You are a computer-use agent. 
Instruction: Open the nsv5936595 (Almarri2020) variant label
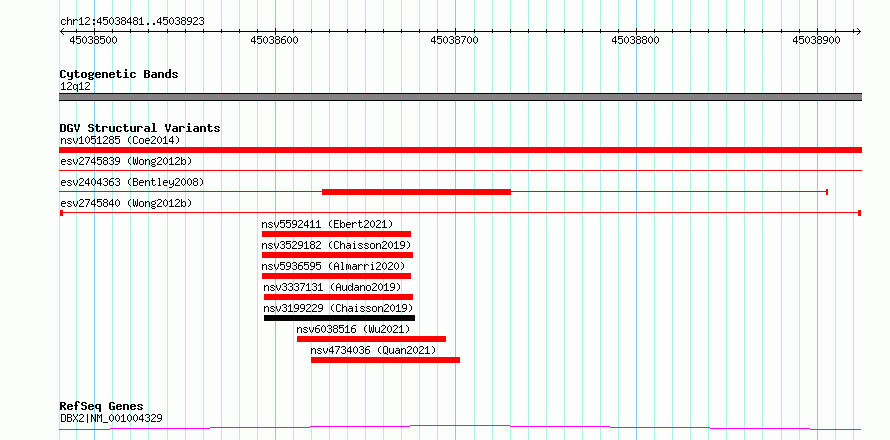click(334, 266)
